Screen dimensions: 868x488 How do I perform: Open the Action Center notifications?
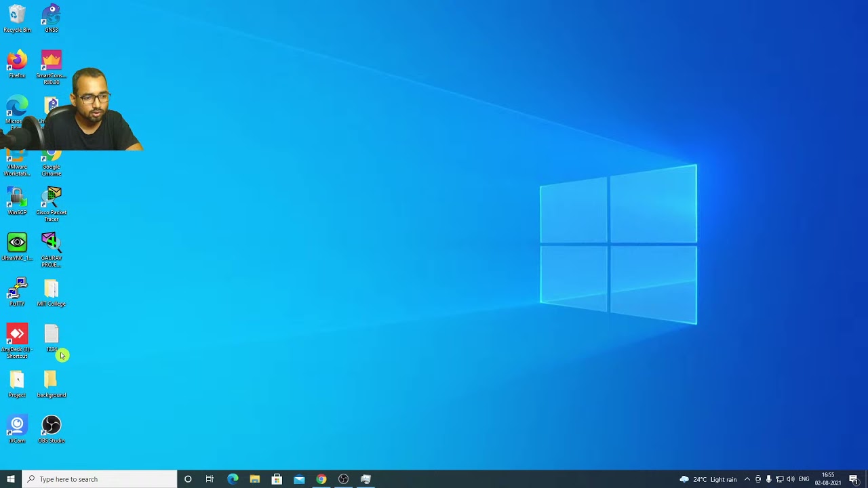pyautogui.click(x=854, y=479)
